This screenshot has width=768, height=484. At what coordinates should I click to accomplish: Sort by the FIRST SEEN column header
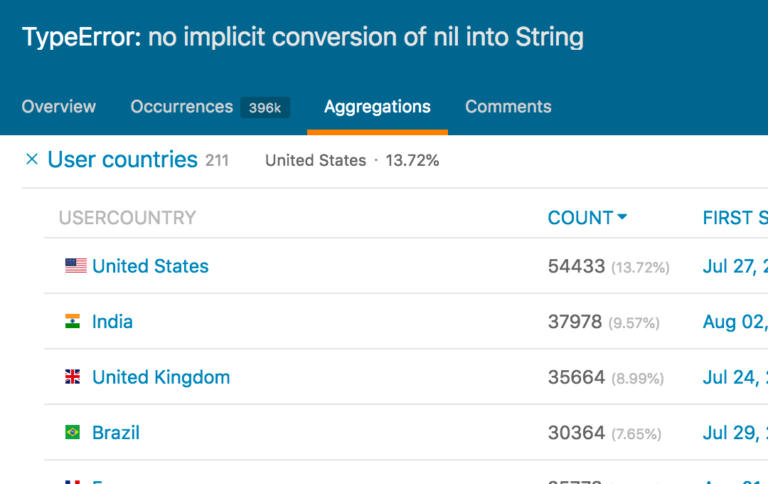735,218
